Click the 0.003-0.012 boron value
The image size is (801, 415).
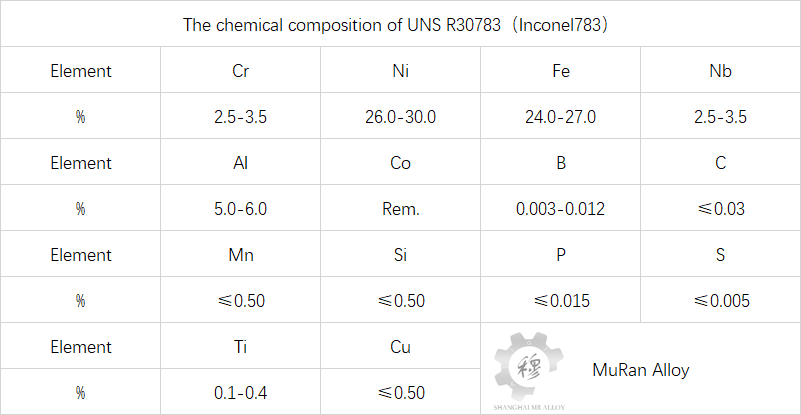pos(560,209)
